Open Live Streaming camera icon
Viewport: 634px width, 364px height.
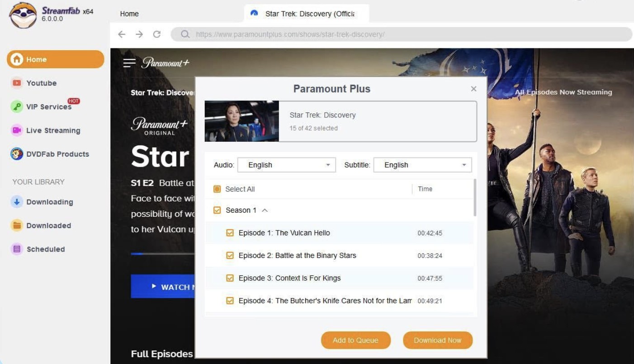point(17,131)
